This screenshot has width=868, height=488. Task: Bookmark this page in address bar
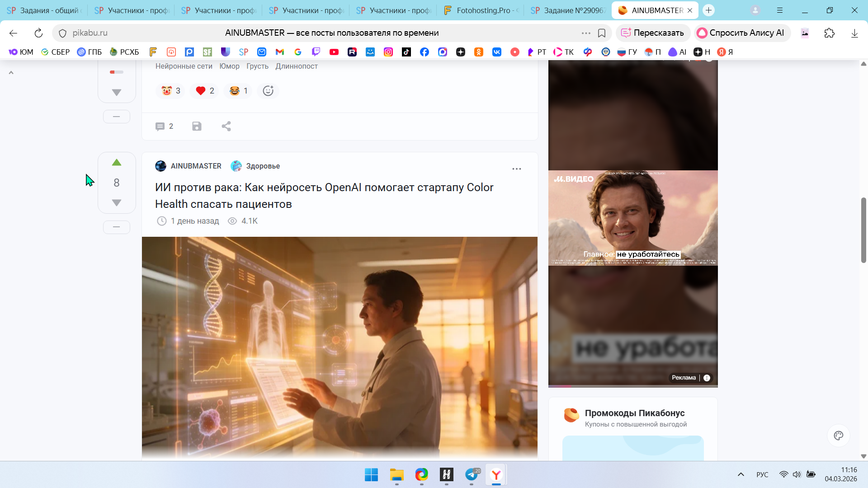pos(602,33)
